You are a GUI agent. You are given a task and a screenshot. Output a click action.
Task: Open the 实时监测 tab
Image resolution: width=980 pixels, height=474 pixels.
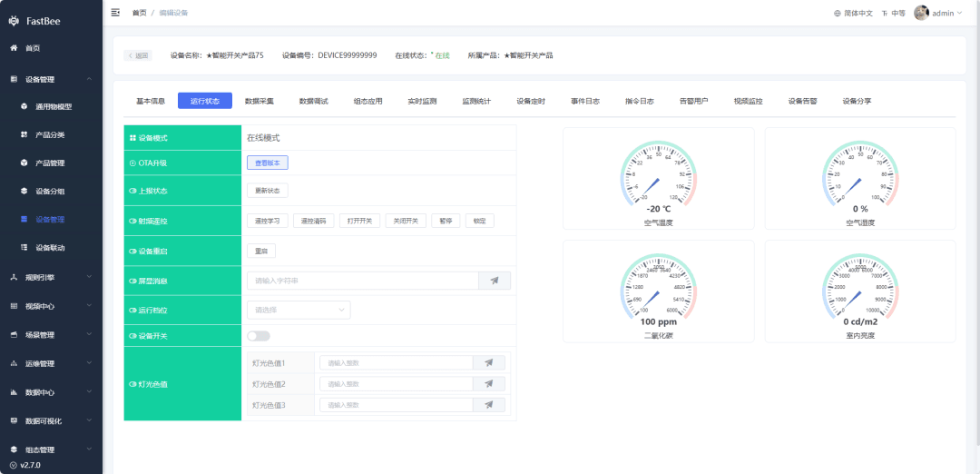pos(422,101)
